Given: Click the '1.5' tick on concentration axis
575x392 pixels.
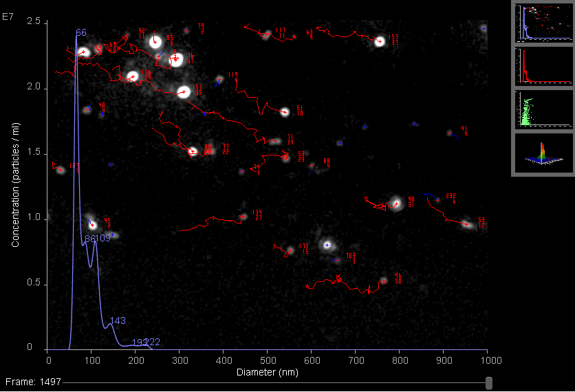Looking at the screenshot, I should point(34,152).
